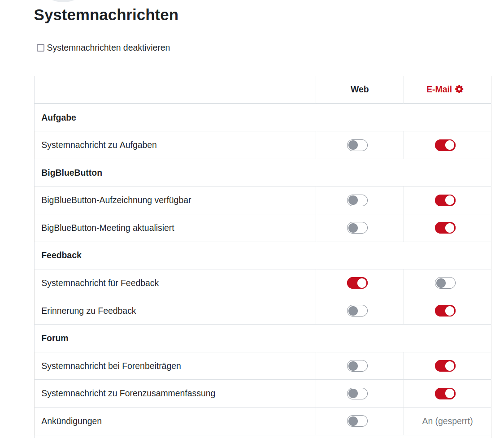Click the locked 'An (gesperrt)' status text
The width and height of the screenshot is (504, 438).
point(447,421)
